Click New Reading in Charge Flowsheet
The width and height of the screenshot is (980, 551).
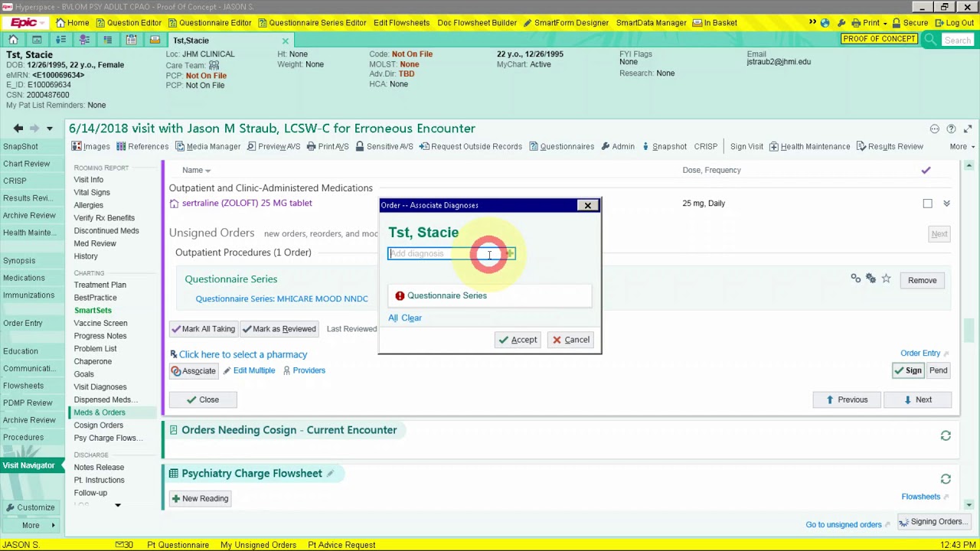coord(199,498)
